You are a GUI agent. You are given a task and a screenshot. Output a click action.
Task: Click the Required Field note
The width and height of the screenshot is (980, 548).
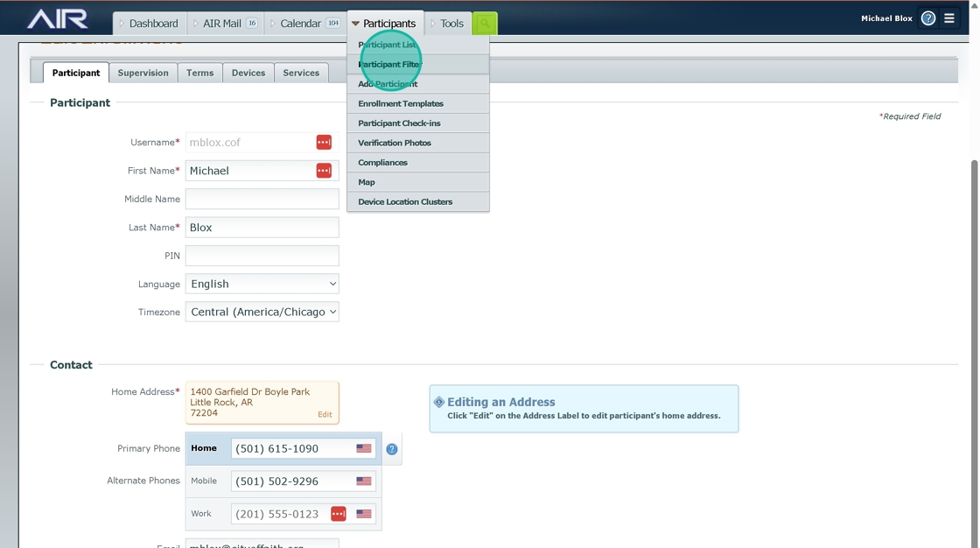coord(909,116)
